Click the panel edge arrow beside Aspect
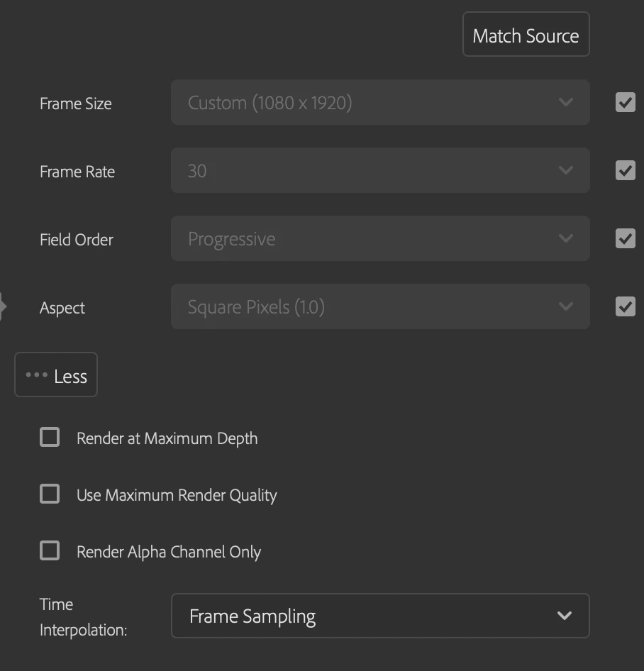The image size is (644, 671). click(x=4, y=307)
